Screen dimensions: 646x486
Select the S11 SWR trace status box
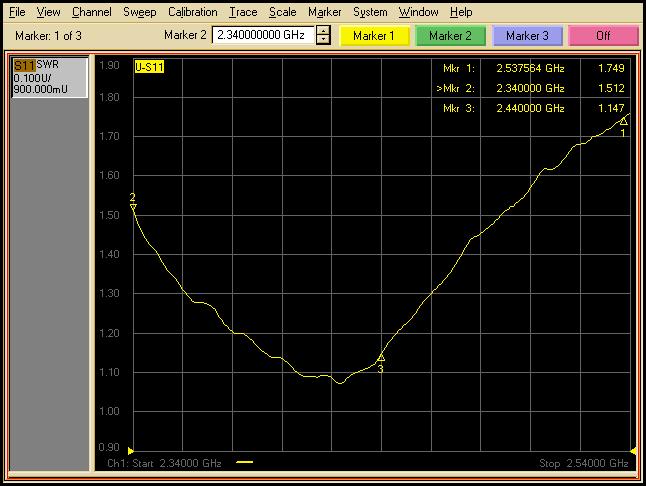49,78
